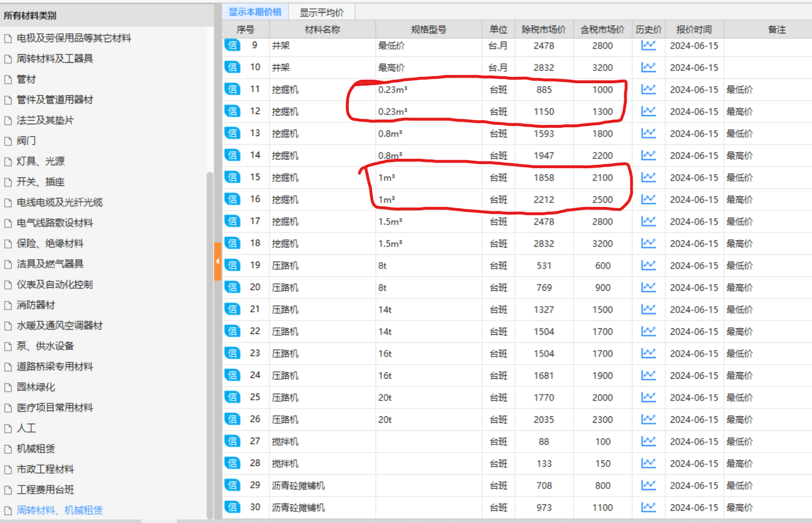Open 电气线路敷设材料 category
The width and height of the screenshot is (812, 523).
tap(55, 223)
